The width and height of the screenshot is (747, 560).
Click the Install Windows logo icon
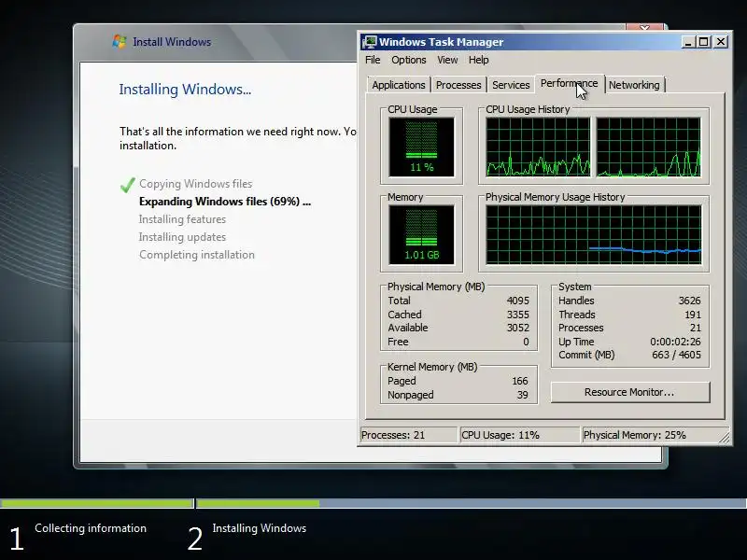pyautogui.click(x=120, y=41)
